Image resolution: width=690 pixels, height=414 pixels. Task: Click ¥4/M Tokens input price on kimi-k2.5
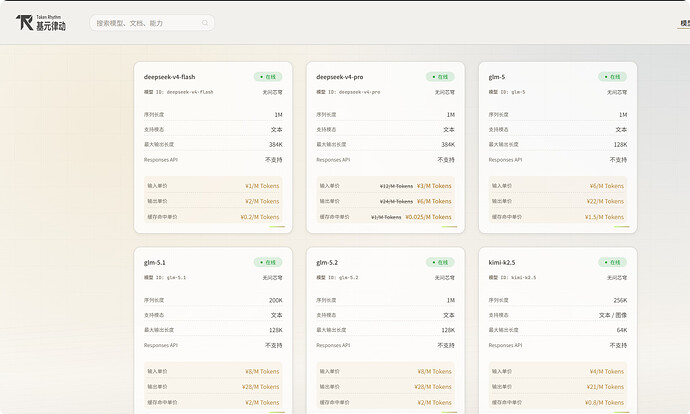[x=607, y=371]
